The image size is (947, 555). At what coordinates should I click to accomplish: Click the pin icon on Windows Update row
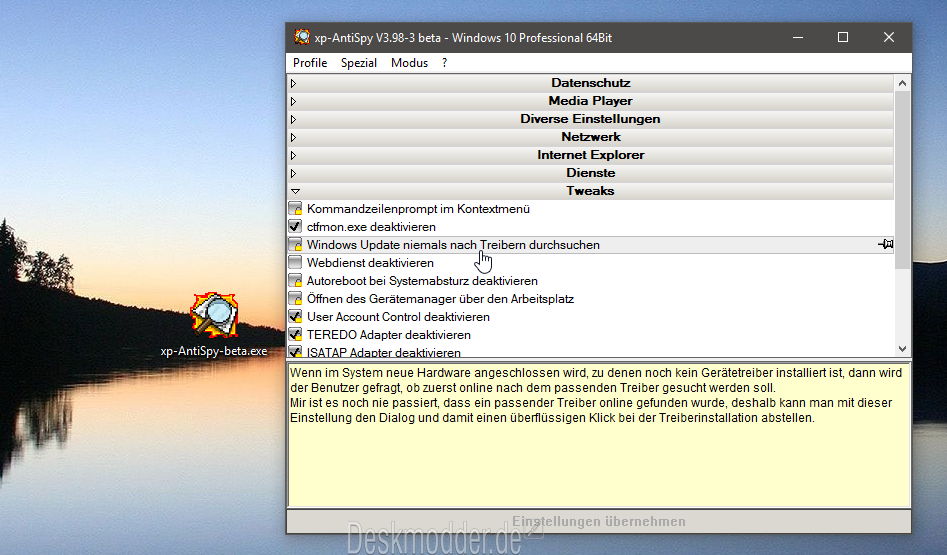click(x=885, y=245)
